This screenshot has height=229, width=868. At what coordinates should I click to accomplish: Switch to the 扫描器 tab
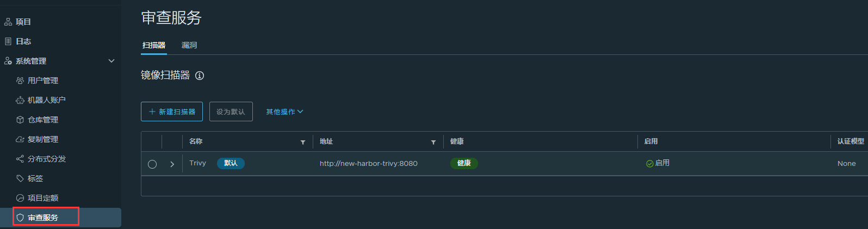coord(154,45)
